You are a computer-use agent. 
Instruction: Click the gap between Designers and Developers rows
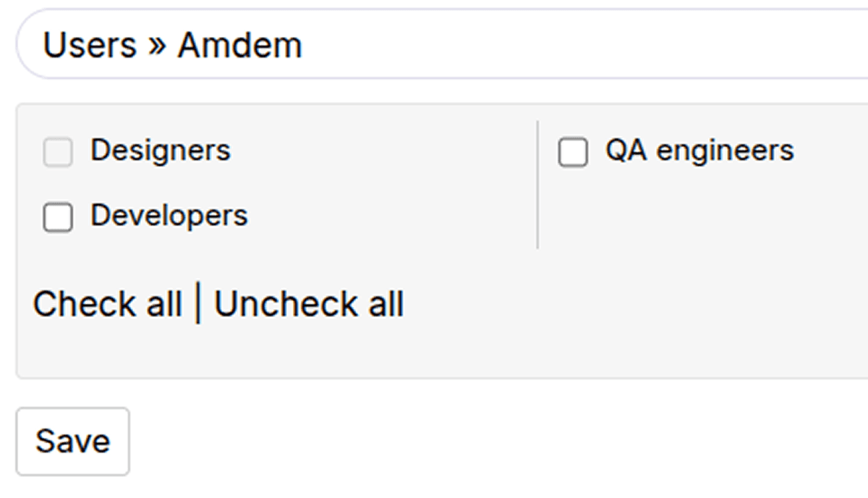[217, 183]
